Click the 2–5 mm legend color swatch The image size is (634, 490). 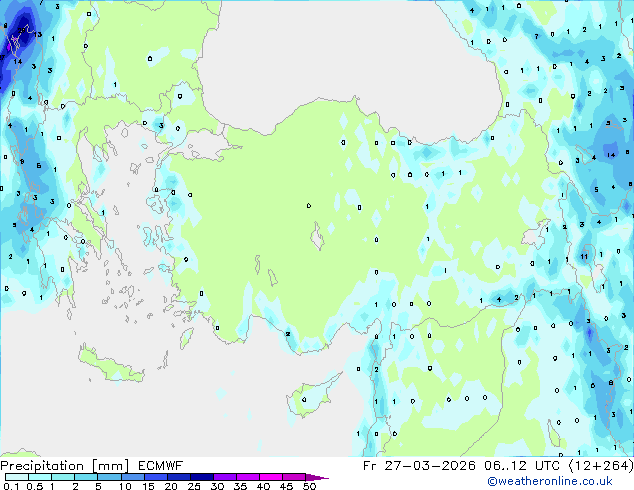86,477
